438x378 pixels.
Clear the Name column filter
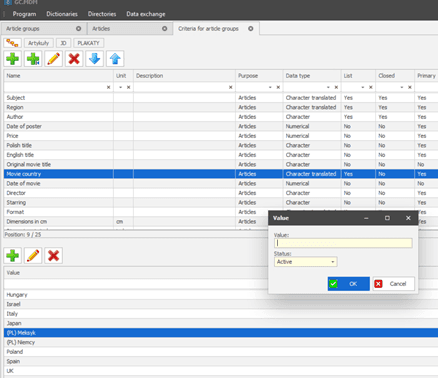click(108, 87)
